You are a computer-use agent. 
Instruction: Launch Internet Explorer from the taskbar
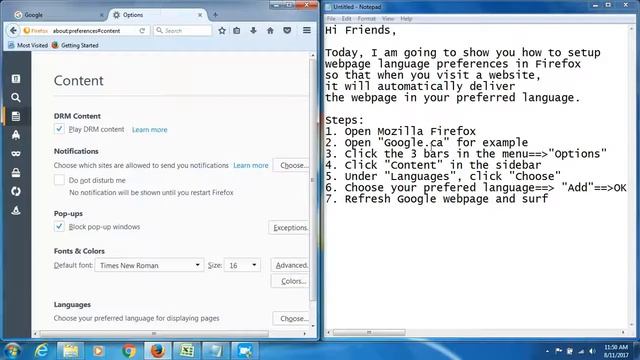42,351
